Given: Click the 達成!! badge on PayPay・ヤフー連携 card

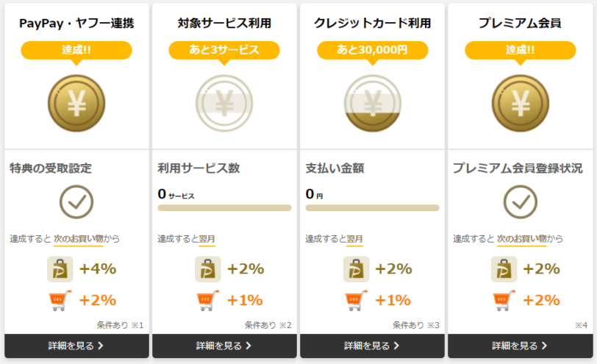Looking at the screenshot, I should [x=76, y=51].
